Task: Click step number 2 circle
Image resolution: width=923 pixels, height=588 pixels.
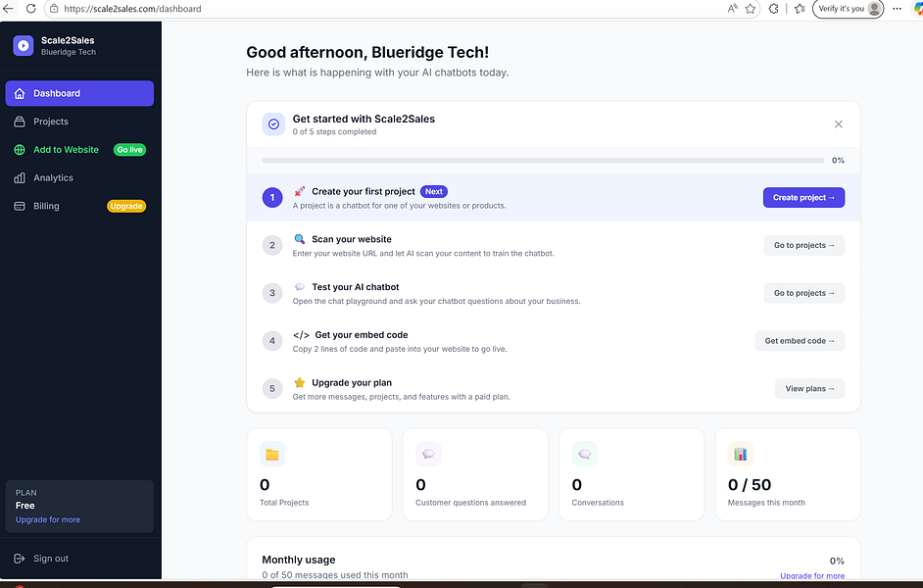Action: pyautogui.click(x=272, y=245)
